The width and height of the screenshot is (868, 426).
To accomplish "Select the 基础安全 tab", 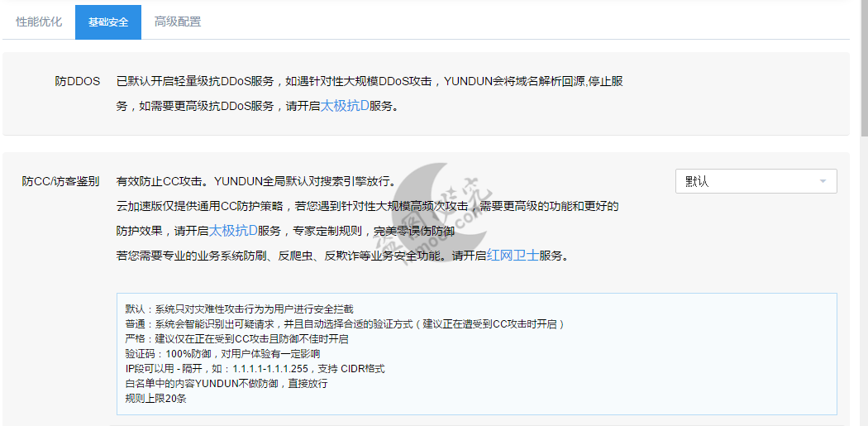I will point(108,22).
